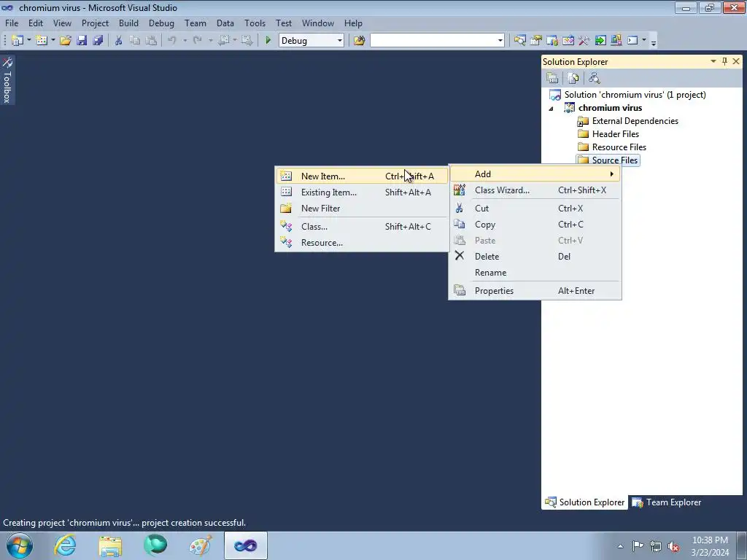The height and width of the screenshot is (560, 747).
Task: Open the Undo history dropdown arrow
Action: pos(185,41)
